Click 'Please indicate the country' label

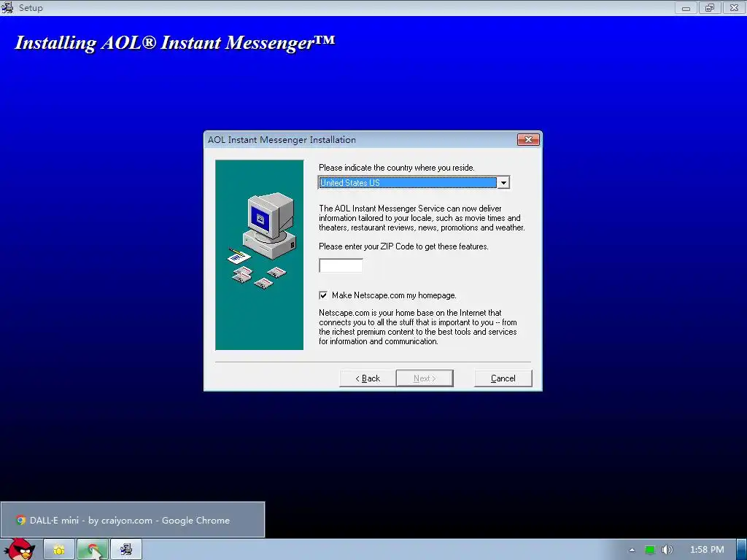pyautogui.click(x=396, y=168)
